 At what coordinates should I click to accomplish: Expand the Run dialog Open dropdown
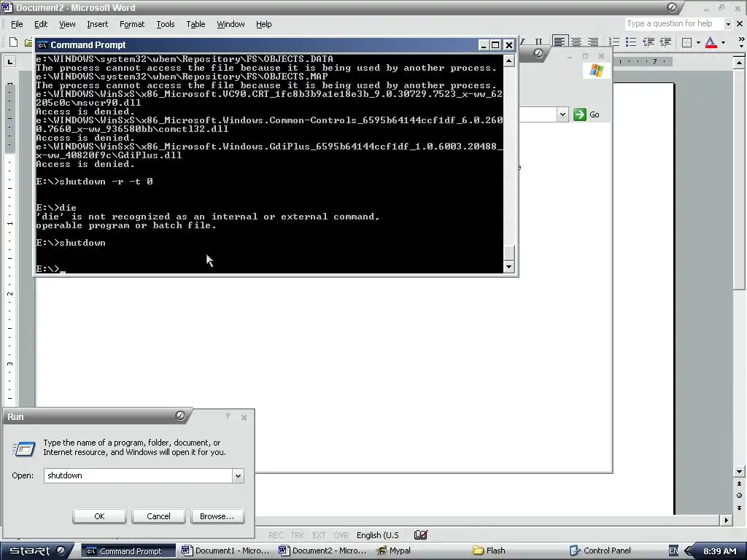pos(238,475)
